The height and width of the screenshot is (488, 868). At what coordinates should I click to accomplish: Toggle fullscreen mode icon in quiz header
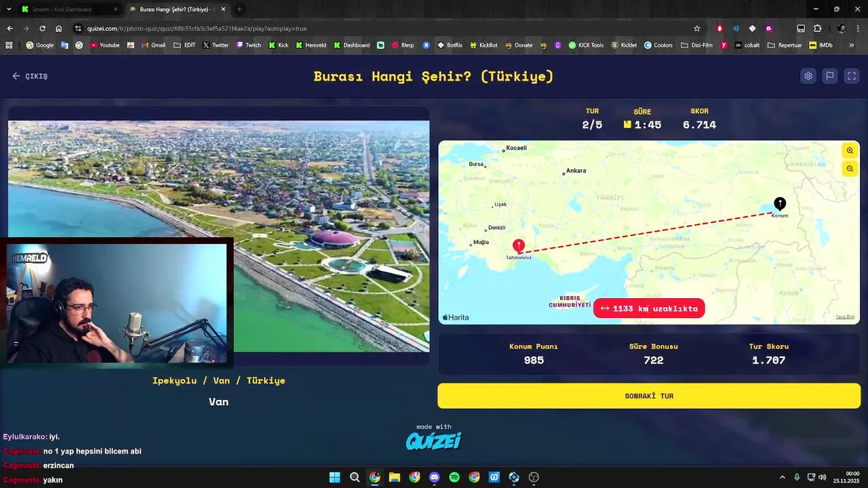tap(852, 76)
